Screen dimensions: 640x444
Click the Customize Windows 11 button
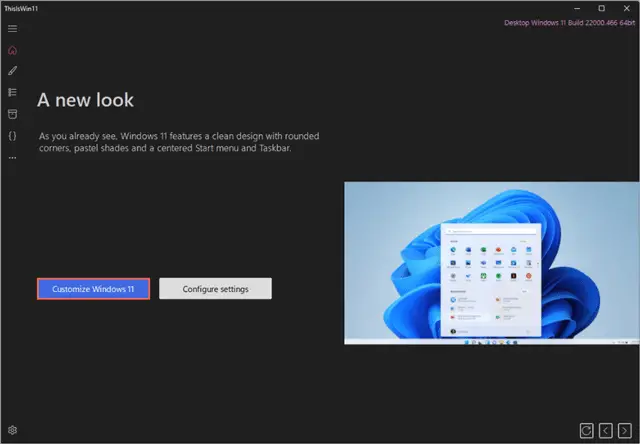[93, 289]
